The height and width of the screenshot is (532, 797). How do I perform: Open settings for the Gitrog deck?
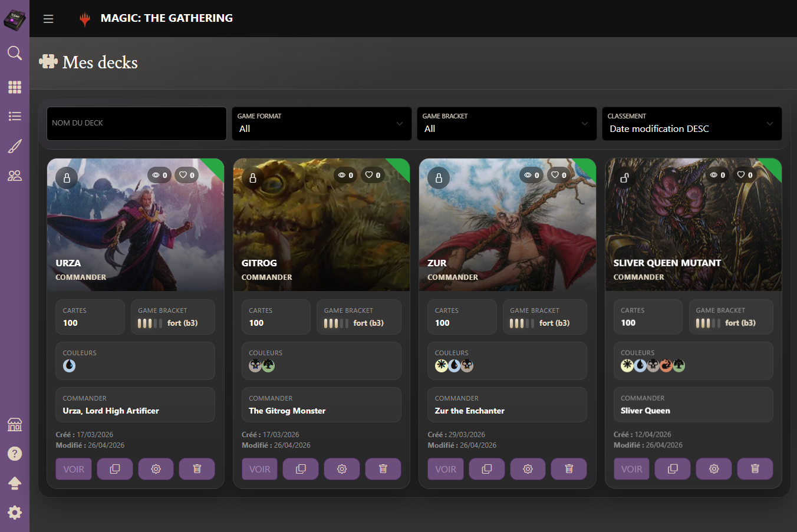[342, 469]
